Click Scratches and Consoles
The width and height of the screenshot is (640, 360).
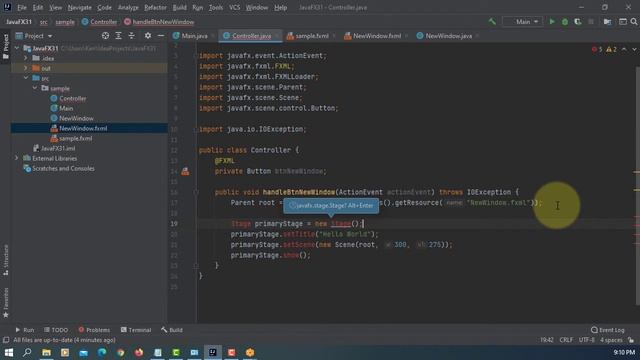[63, 168]
